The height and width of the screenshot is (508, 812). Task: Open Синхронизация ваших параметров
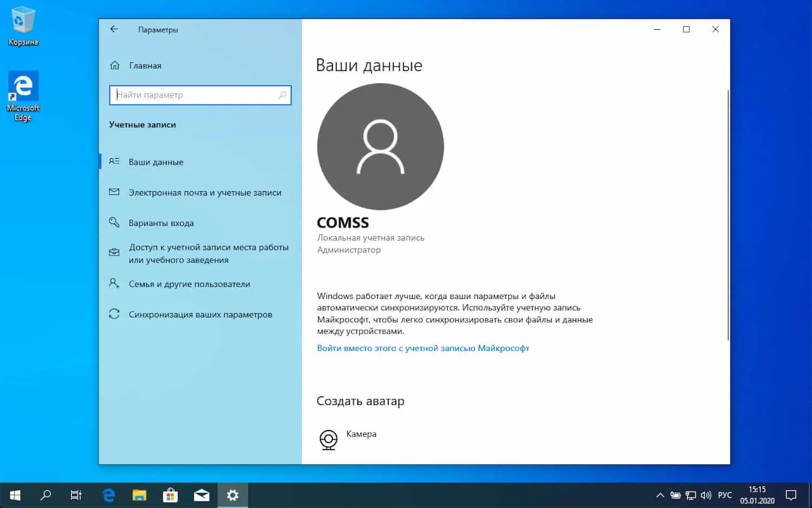(200, 314)
